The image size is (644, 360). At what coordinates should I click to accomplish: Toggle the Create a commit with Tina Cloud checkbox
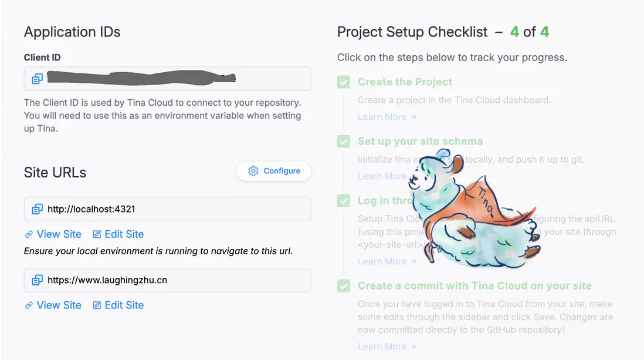(344, 286)
